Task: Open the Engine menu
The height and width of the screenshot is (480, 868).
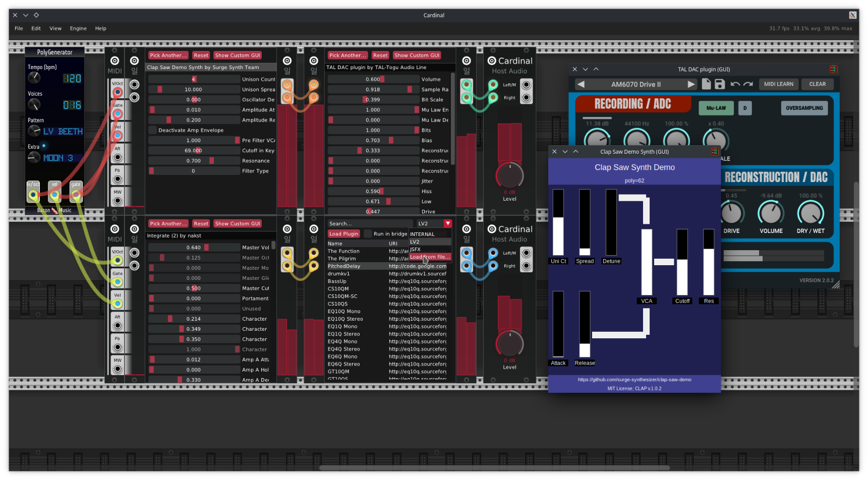Action: (x=78, y=28)
